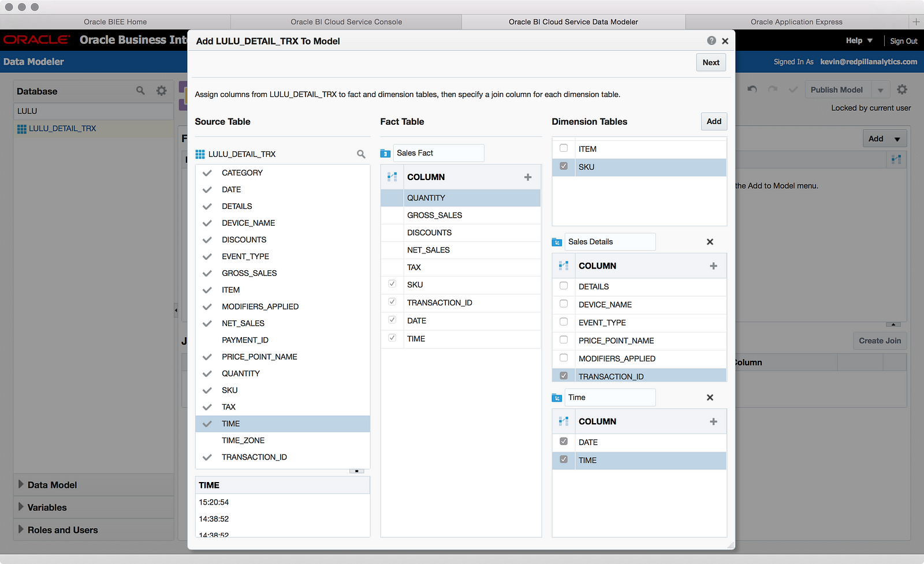Click the Publish Model button
Screen dimensions: 924x564
click(x=837, y=90)
